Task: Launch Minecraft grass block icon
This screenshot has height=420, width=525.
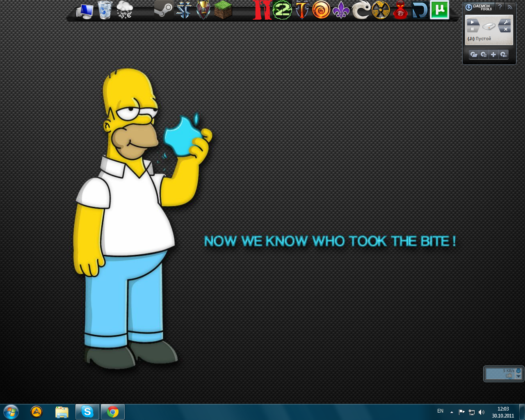Action: click(223, 10)
